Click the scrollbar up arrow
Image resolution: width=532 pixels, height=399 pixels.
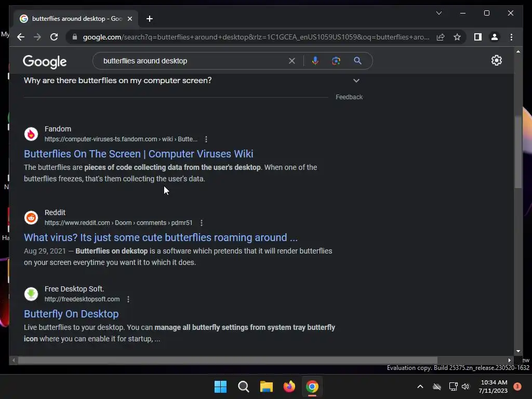click(x=518, y=51)
